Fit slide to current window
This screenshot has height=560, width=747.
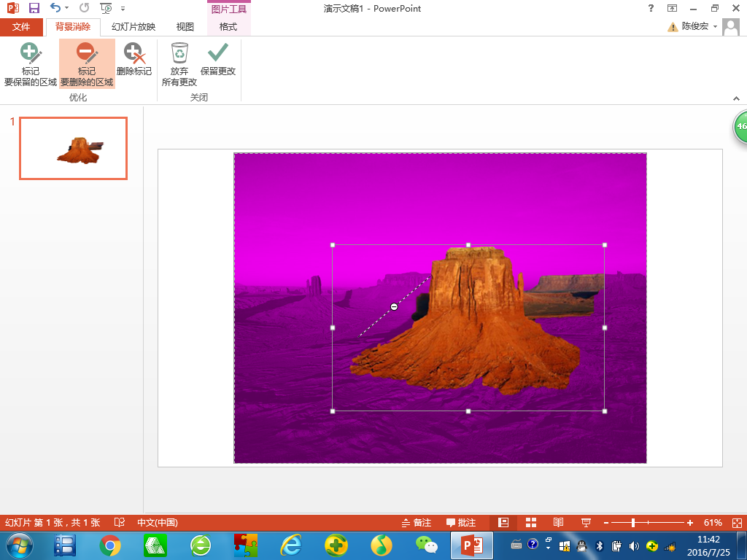click(737, 523)
